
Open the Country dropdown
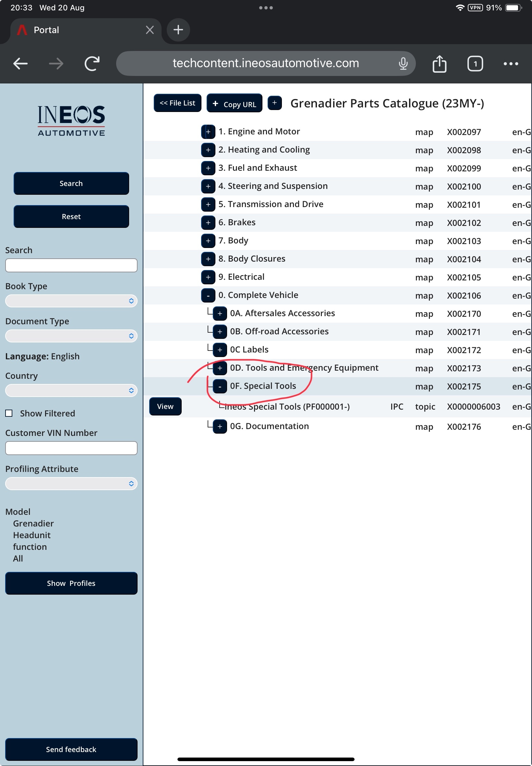(71, 390)
